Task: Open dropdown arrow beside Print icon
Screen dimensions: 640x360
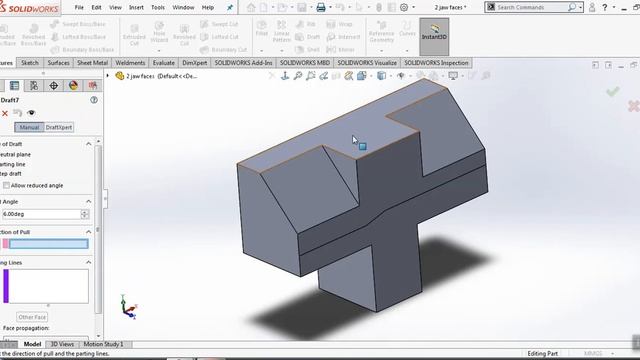Action: pyautogui.click(x=330, y=7)
